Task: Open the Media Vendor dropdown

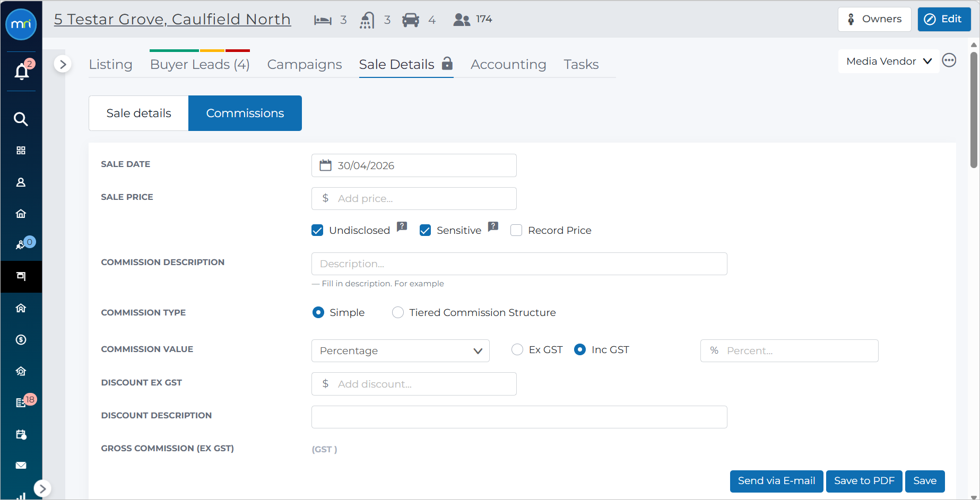Action: point(889,61)
